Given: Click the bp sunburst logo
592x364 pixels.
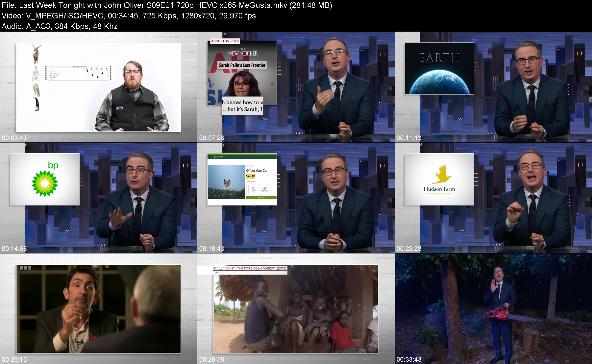Looking at the screenshot, I should coord(45,183).
